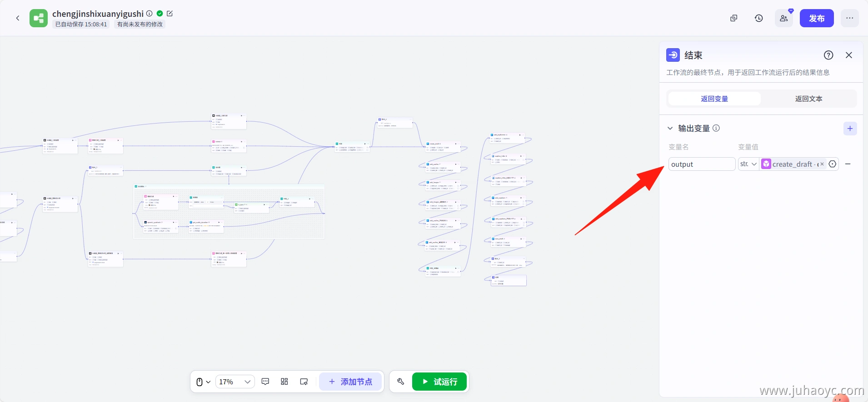Open the mouse interaction mode dropdown
868x402 pixels.
coord(203,382)
